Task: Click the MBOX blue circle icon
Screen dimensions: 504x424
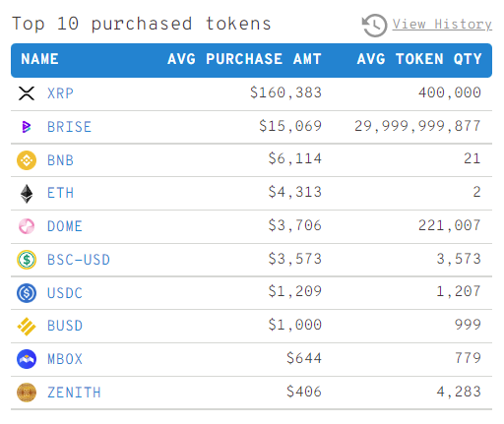Action: 27,359
